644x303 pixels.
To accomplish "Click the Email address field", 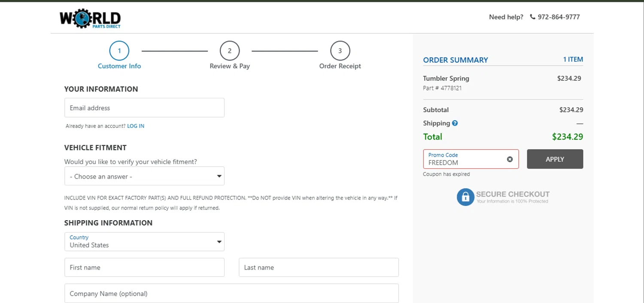I will pyautogui.click(x=144, y=108).
